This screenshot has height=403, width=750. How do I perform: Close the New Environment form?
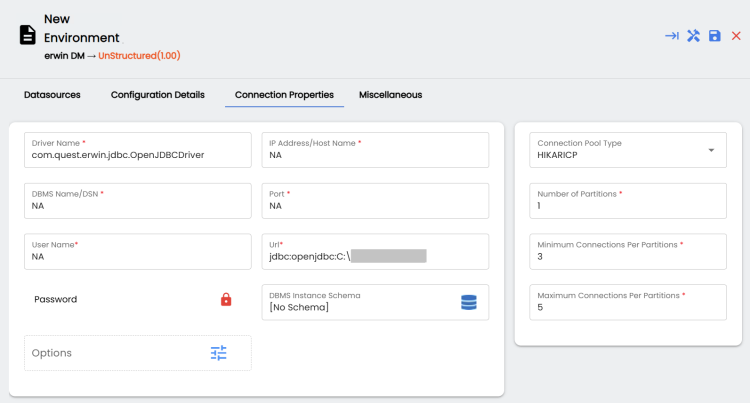coord(736,36)
